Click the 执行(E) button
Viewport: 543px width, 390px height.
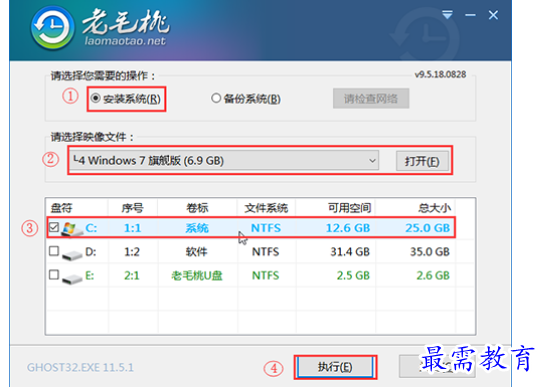pyautogui.click(x=335, y=367)
